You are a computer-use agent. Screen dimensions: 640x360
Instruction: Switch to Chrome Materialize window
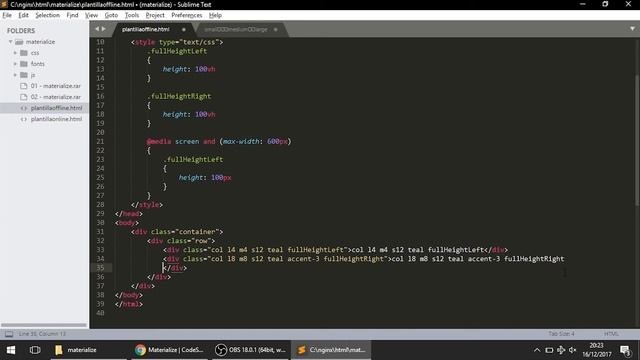point(170,350)
